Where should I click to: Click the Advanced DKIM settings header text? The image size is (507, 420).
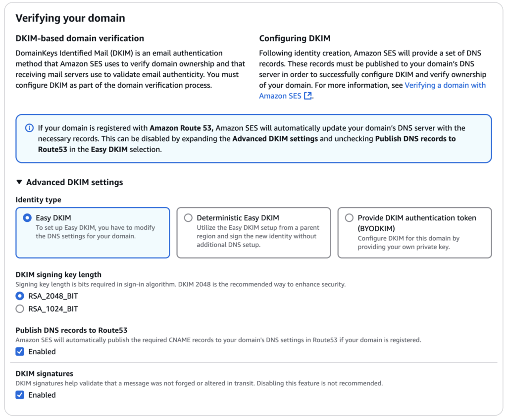click(x=74, y=182)
